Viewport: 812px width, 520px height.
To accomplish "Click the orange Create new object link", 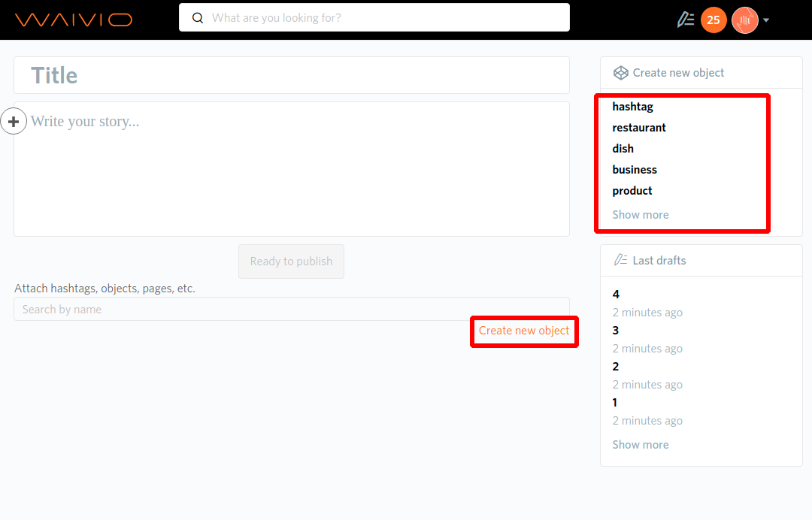I will [x=524, y=331].
